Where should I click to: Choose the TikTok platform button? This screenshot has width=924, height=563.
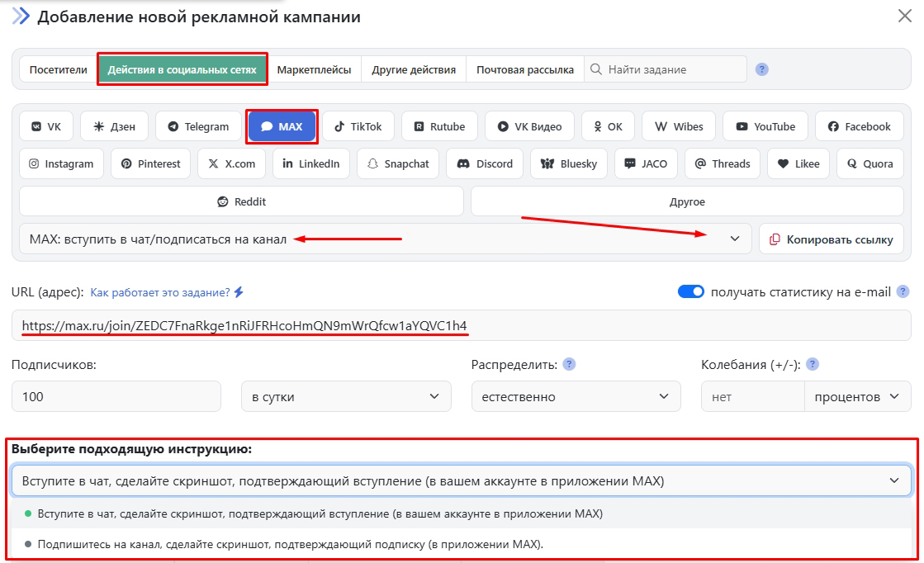(358, 126)
